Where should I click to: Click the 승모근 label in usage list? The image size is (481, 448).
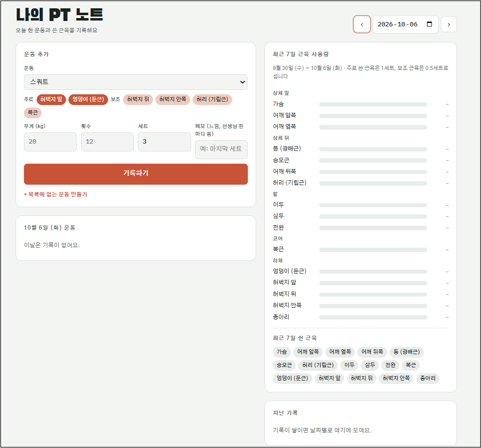point(281,160)
